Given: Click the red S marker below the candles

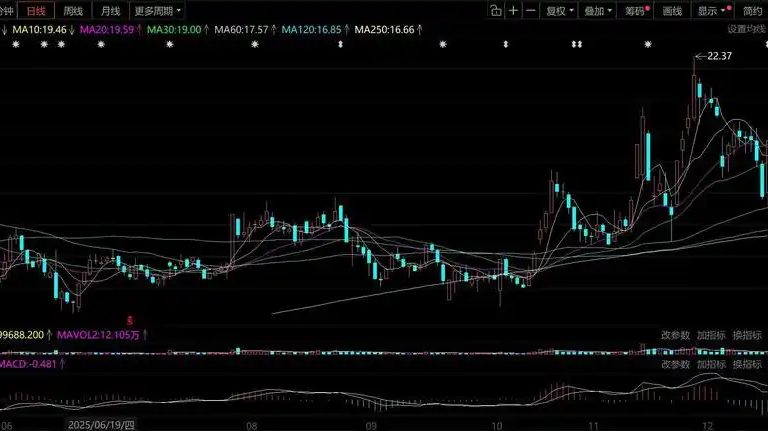Looking at the screenshot, I should [130, 321].
